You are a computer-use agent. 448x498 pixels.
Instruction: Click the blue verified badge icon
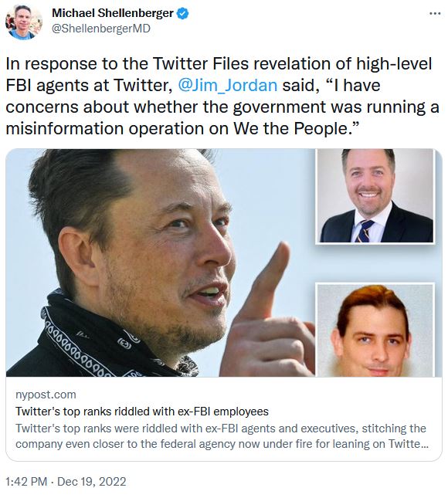pyautogui.click(x=183, y=13)
